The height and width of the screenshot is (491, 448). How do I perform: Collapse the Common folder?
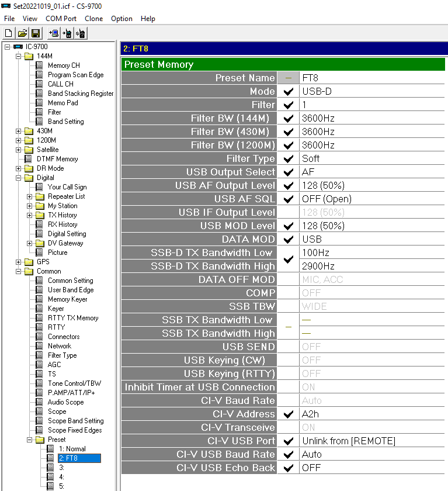(x=18, y=271)
